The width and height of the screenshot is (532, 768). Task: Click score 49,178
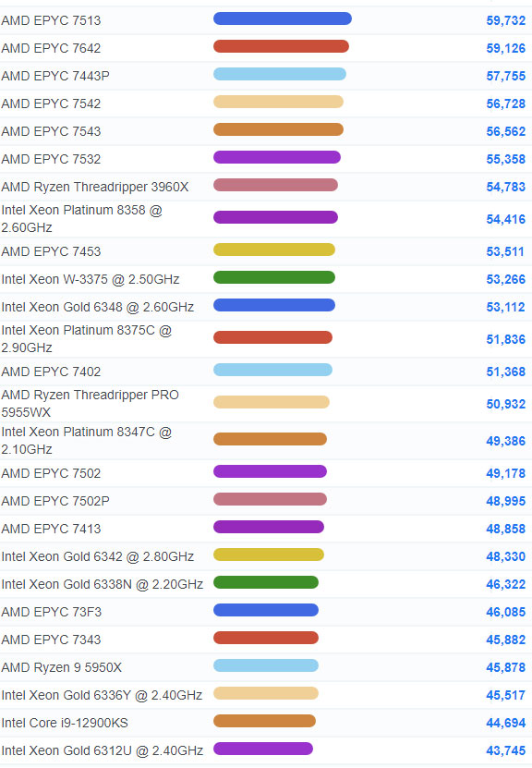click(x=505, y=473)
